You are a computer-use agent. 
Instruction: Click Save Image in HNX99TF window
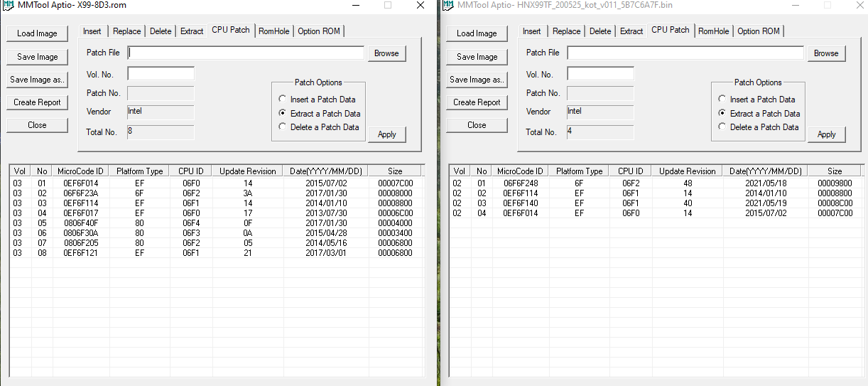pyautogui.click(x=477, y=57)
